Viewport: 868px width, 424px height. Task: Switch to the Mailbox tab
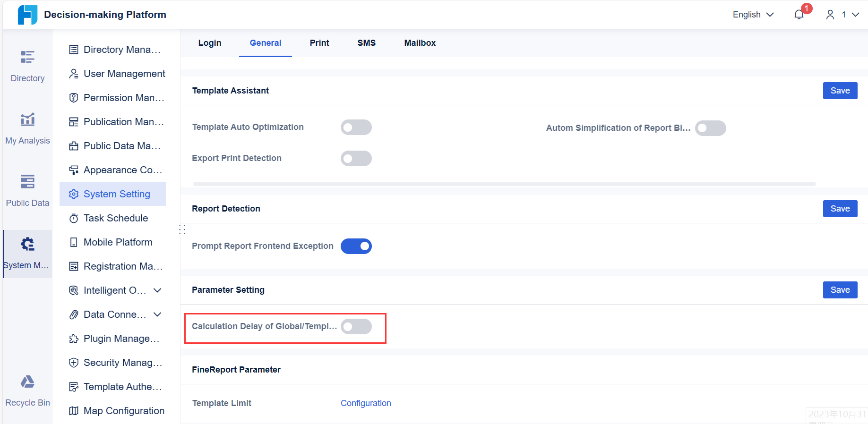point(420,43)
